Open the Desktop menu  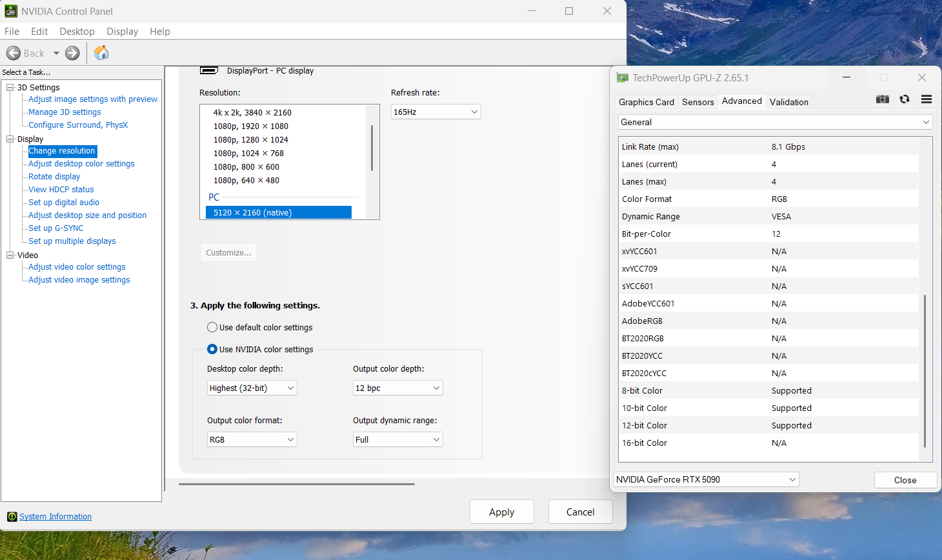click(77, 32)
